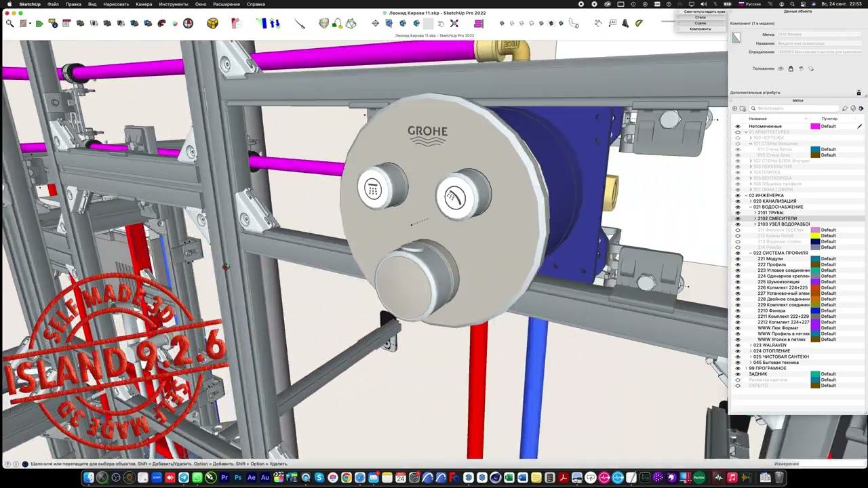The width and height of the screenshot is (868, 488).
Task: Expand the 024 ОТОПЛЕНИЕ folder
Action: click(751, 351)
